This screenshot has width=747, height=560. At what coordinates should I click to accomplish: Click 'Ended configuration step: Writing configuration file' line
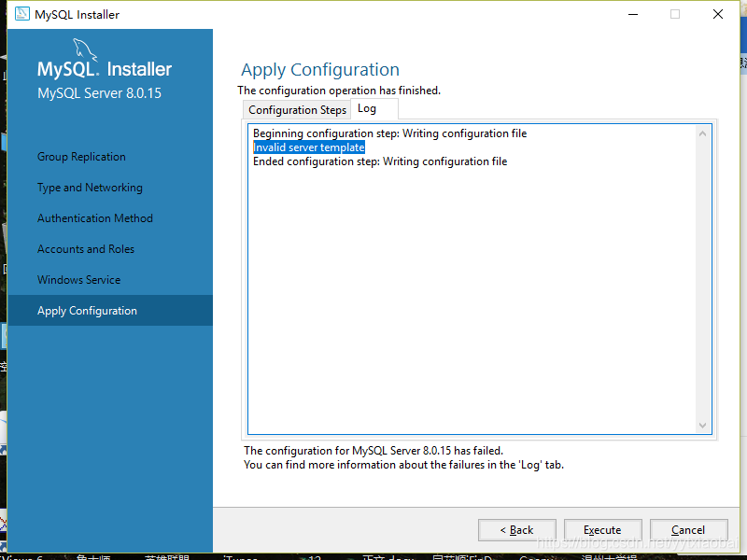click(x=380, y=161)
